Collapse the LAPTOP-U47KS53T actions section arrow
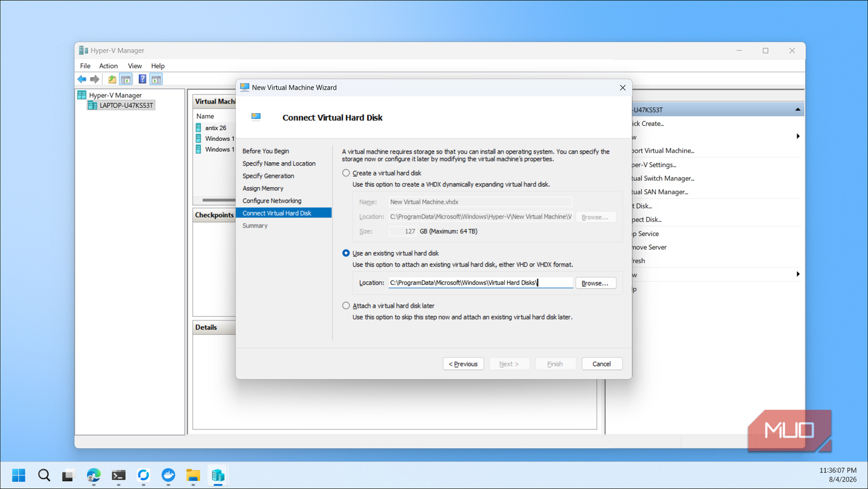Screen dimensions: 868x489 [797, 110]
